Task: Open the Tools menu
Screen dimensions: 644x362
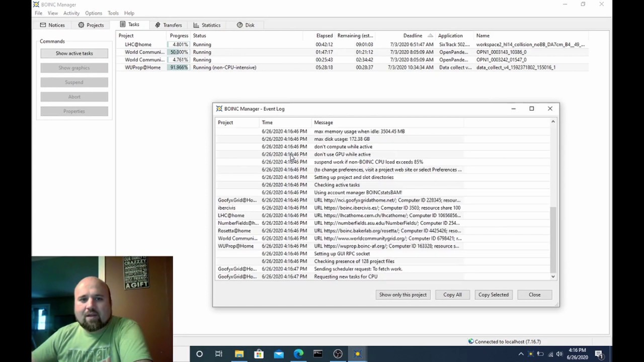Action: (113, 13)
